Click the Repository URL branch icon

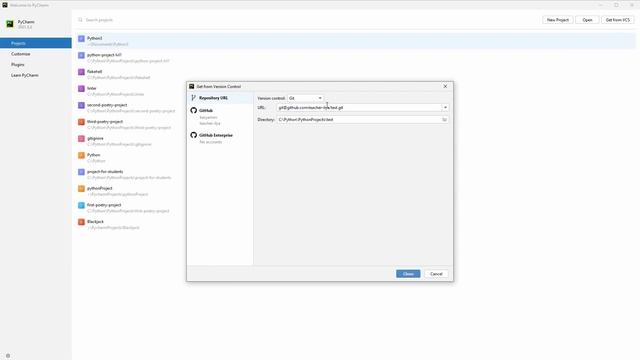click(x=193, y=98)
